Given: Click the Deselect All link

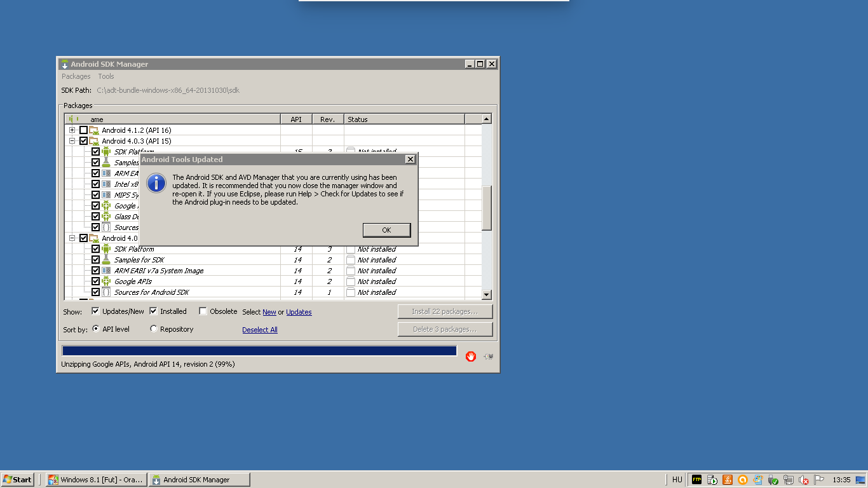Looking at the screenshot, I should [259, 330].
